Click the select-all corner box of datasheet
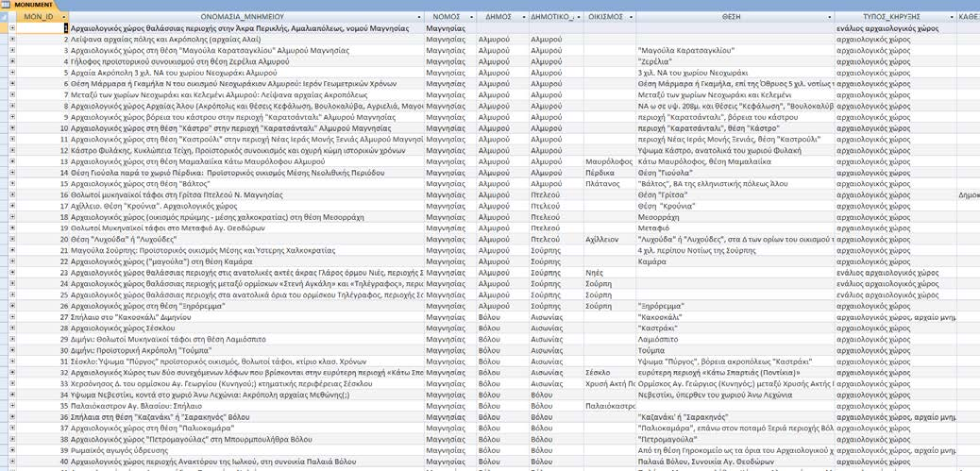Screen dimensions: 980x471 pos(4,16)
